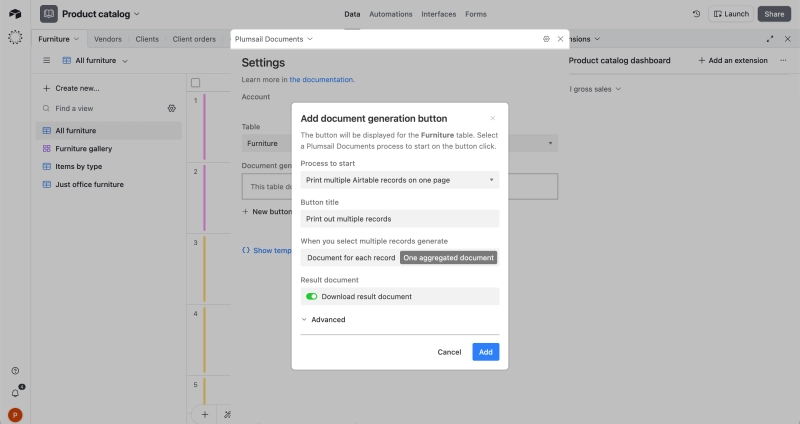Open the extensions header dropdown chevron
800x424 pixels.
pos(597,39)
